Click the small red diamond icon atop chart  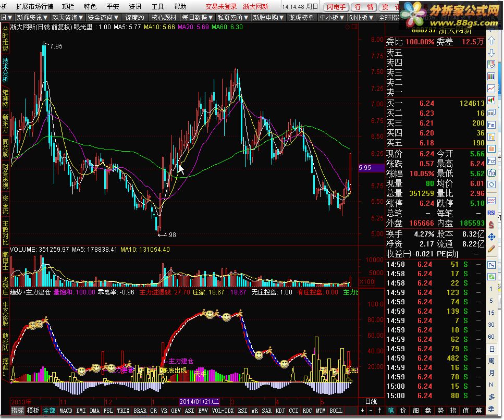pos(348,27)
